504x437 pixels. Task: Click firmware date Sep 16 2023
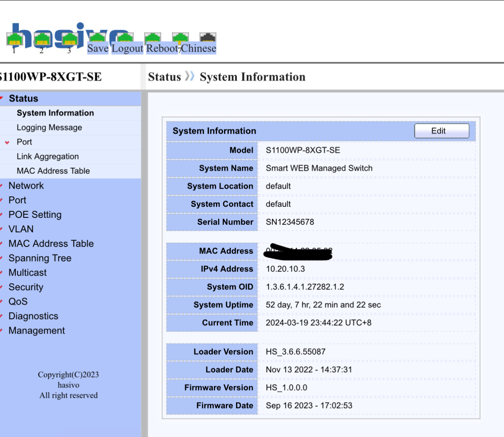click(x=309, y=405)
